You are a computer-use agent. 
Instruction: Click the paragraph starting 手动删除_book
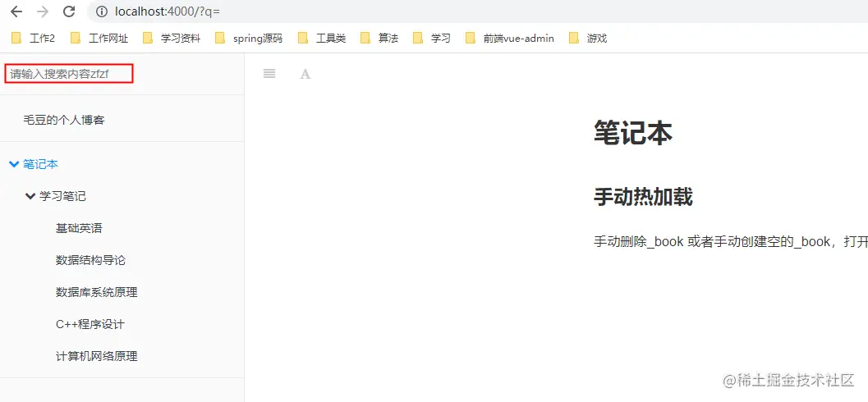point(731,242)
